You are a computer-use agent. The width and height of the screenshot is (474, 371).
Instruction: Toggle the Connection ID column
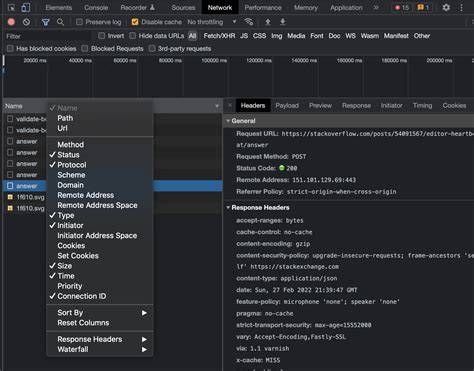(x=100, y=296)
